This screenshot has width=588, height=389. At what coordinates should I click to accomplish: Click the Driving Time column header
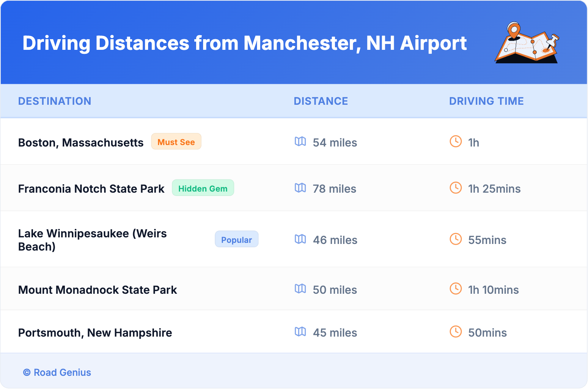[x=486, y=101]
